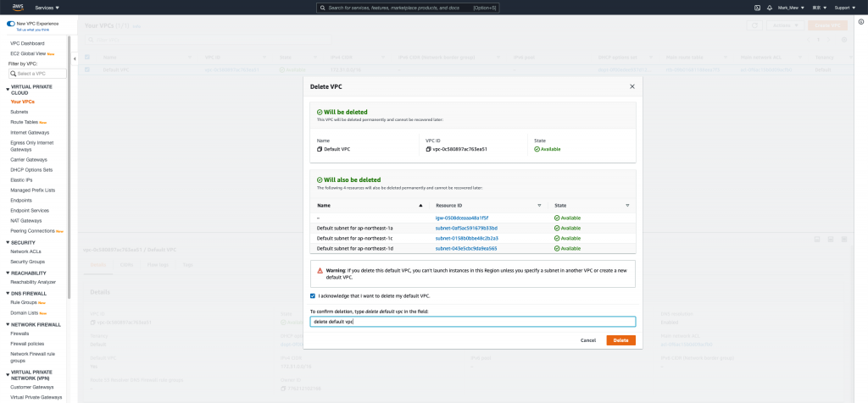This screenshot has width=868, height=403.
Task: Open Elastic IPs in sidebar
Action: pos(21,180)
